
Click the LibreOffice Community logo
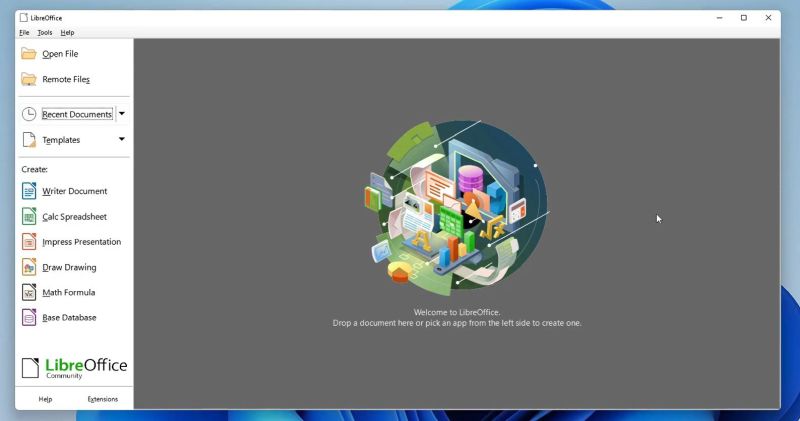point(74,368)
